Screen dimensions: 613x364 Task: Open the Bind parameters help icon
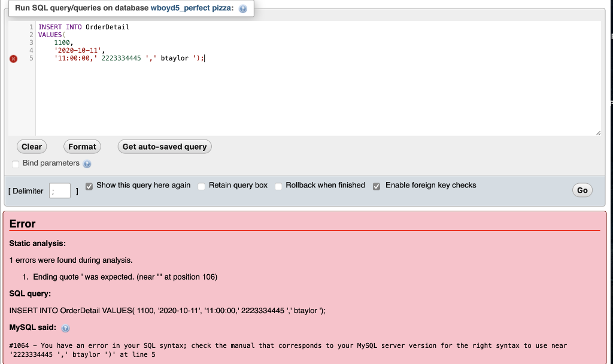[x=87, y=163]
